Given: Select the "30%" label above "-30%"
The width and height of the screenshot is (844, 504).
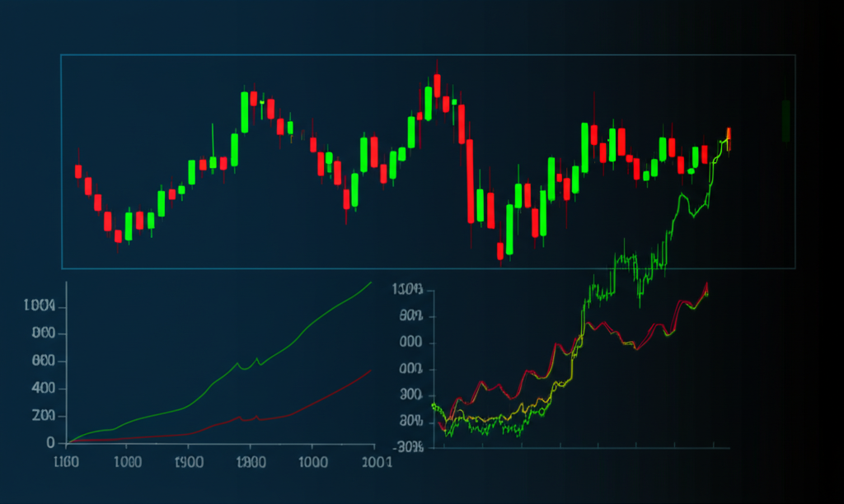Looking at the screenshot, I should click(410, 422).
